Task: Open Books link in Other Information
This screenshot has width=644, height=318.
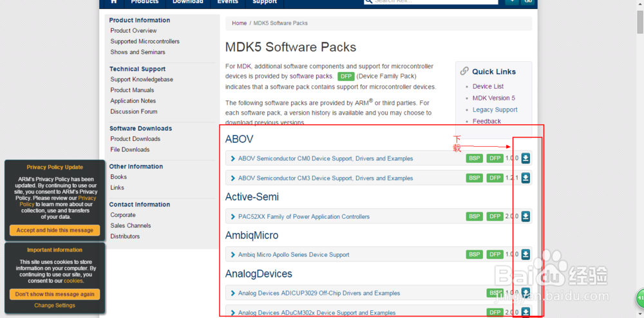Action: pyautogui.click(x=118, y=177)
